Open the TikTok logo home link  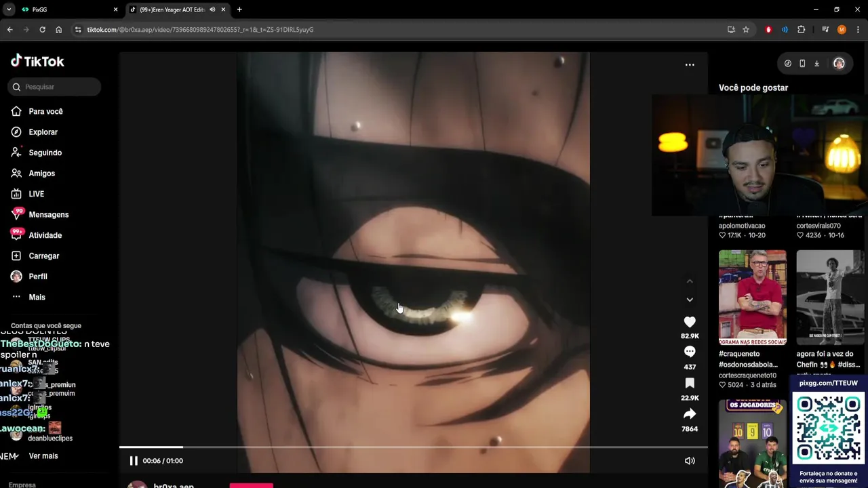point(37,61)
